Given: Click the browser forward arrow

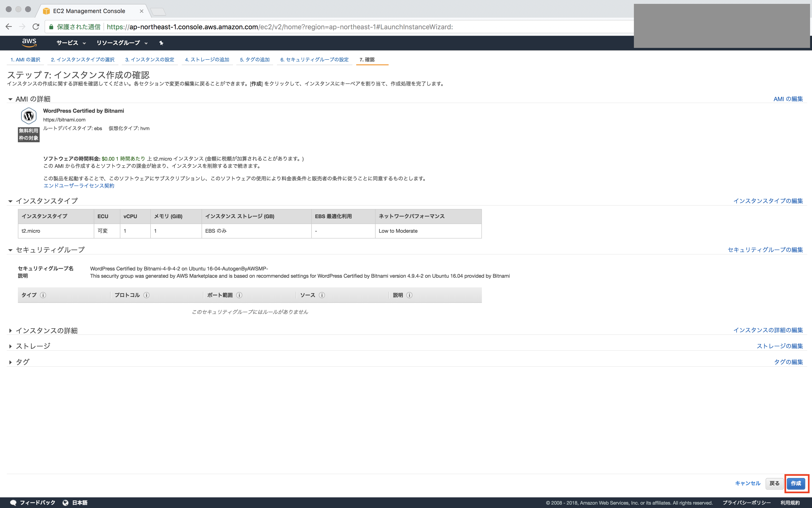Looking at the screenshot, I should [x=22, y=27].
